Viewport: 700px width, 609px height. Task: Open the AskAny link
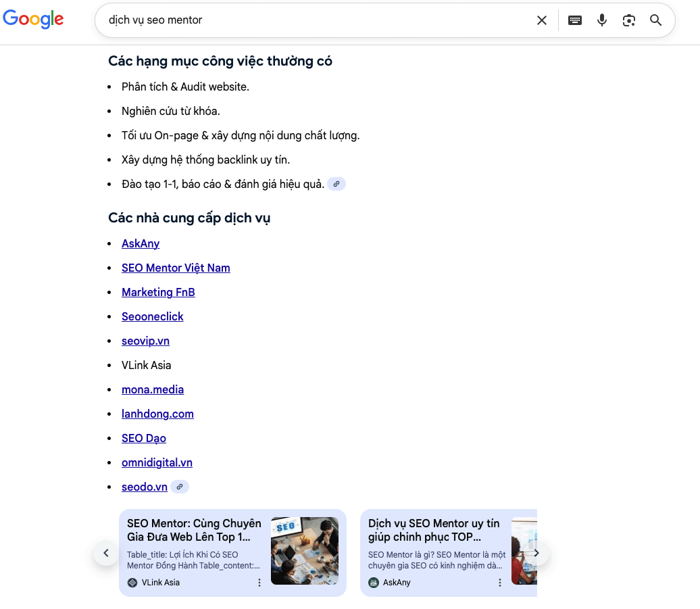click(141, 244)
